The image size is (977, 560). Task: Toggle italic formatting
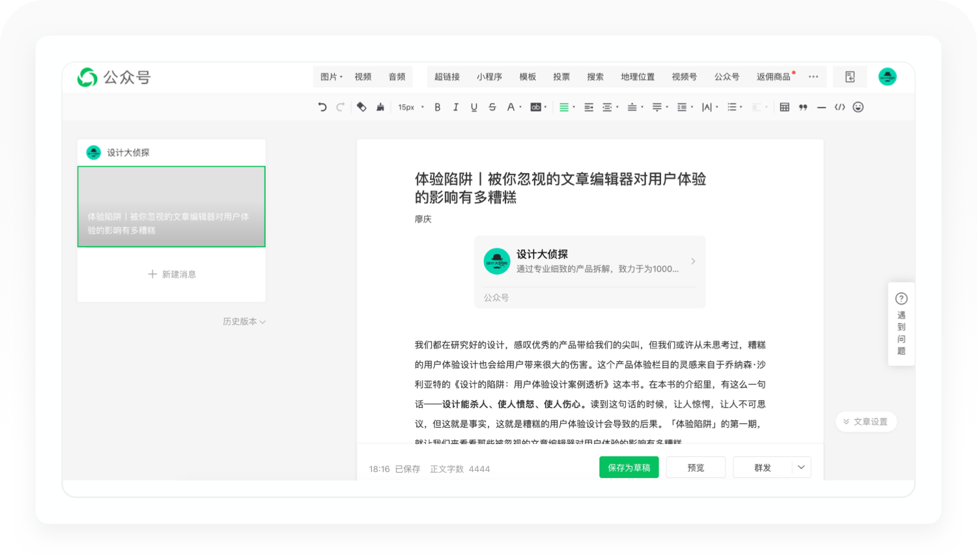pyautogui.click(x=456, y=107)
